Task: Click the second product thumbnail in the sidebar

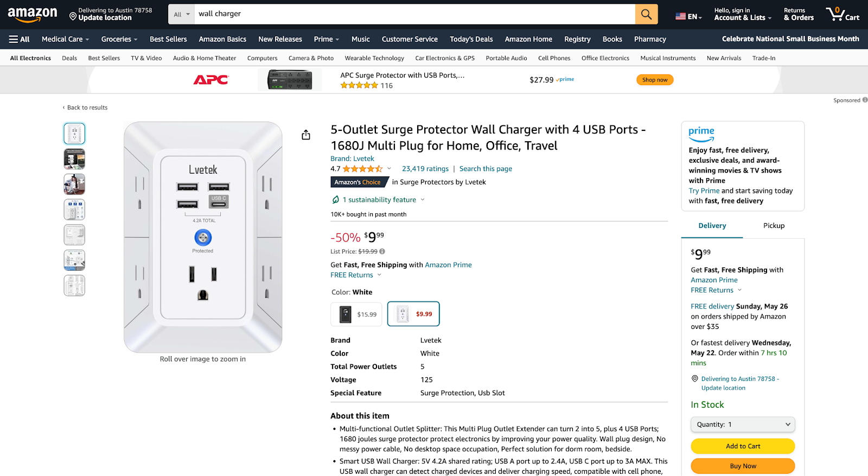Action: point(74,158)
